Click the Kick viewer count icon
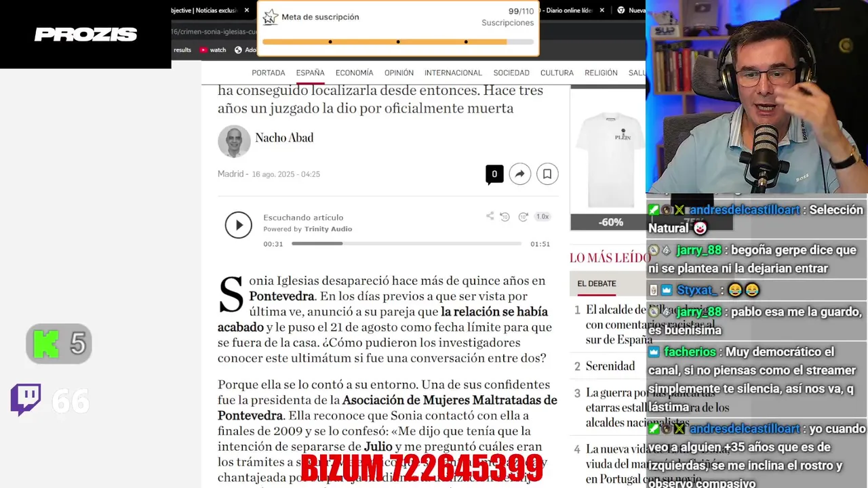868x488 pixels. (46, 344)
